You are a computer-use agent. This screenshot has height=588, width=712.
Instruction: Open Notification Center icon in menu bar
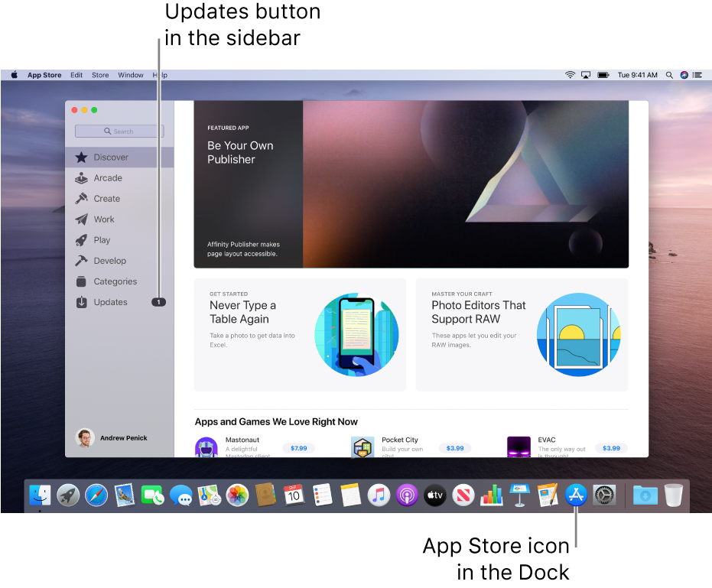coord(697,75)
